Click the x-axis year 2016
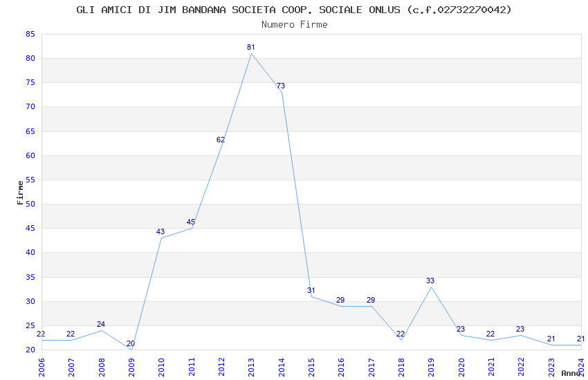The image size is (588, 380). coord(341,367)
